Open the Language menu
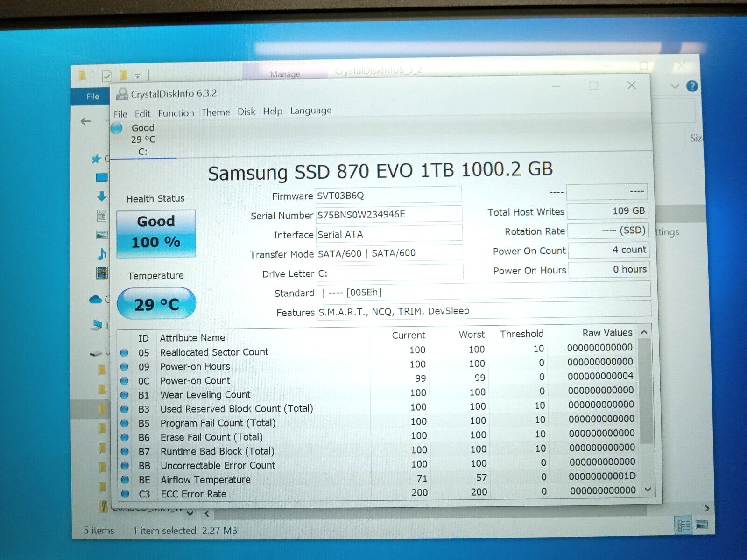The height and width of the screenshot is (560, 747). 311,111
